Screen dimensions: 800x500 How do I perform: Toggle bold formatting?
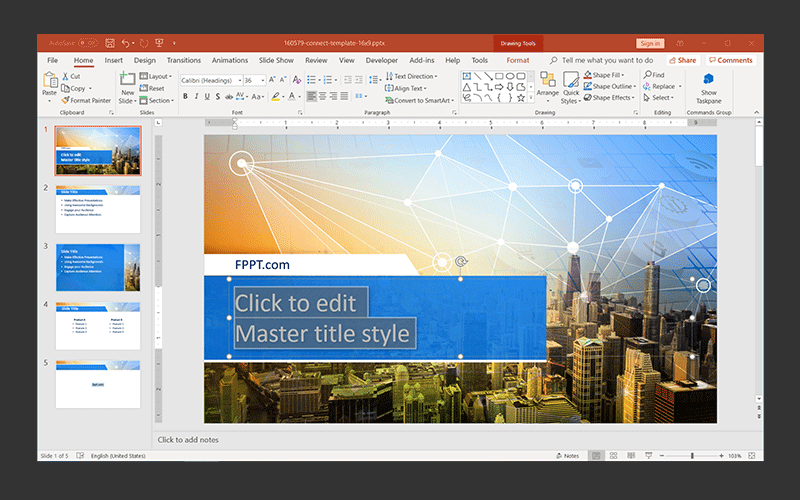point(186,97)
